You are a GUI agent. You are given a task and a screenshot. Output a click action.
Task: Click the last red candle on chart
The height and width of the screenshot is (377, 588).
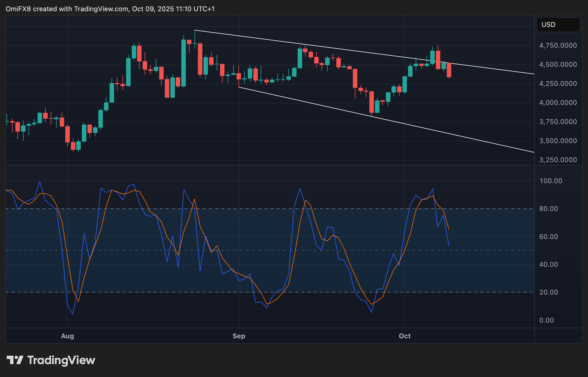pos(449,70)
